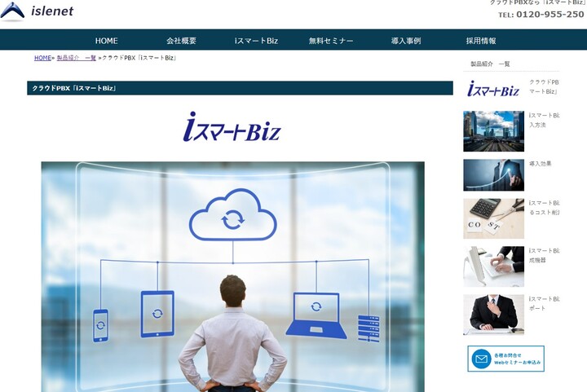Click the cloud sync icon in hero image

click(232, 216)
